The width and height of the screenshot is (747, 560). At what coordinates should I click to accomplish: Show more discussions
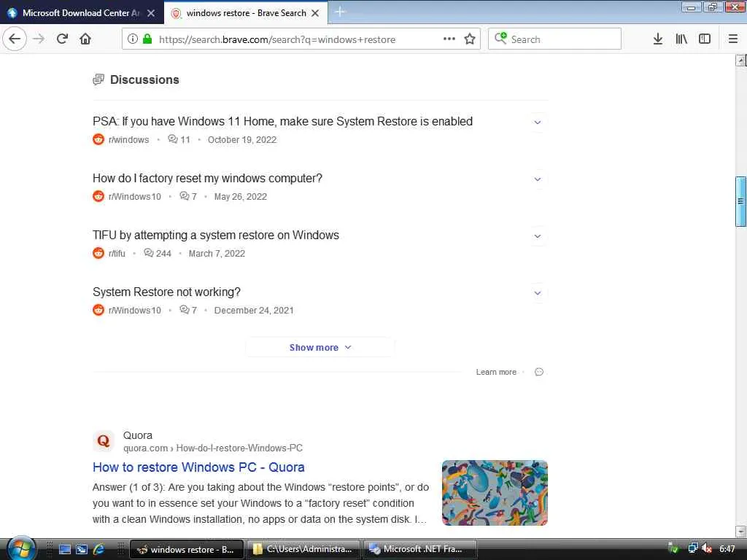[x=320, y=348]
